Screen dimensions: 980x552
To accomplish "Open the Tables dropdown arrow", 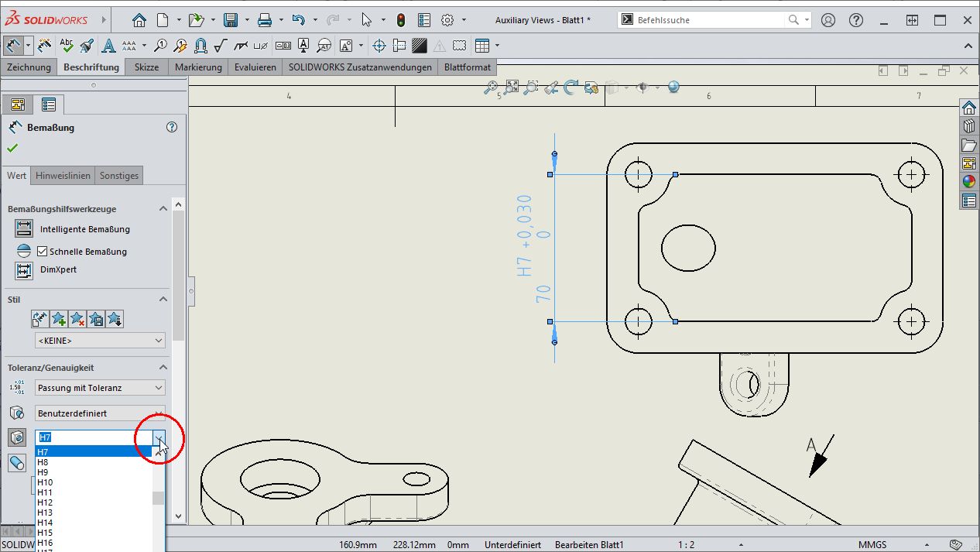I will 497,46.
